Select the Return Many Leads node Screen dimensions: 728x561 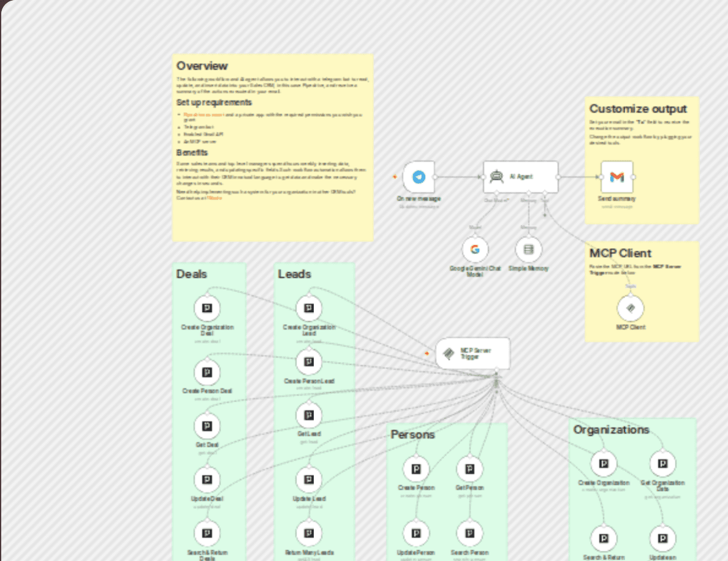tap(309, 533)
